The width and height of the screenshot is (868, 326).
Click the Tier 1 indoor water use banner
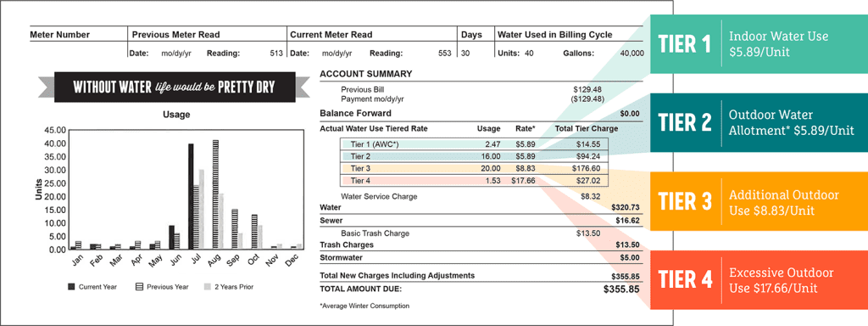[759, 44]
